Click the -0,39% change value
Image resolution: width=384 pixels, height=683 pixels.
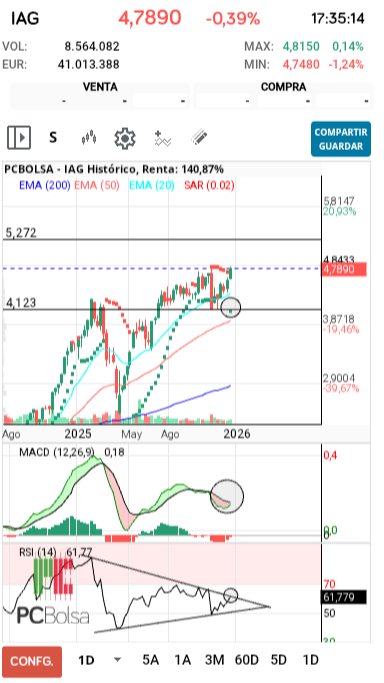point(233,19)
